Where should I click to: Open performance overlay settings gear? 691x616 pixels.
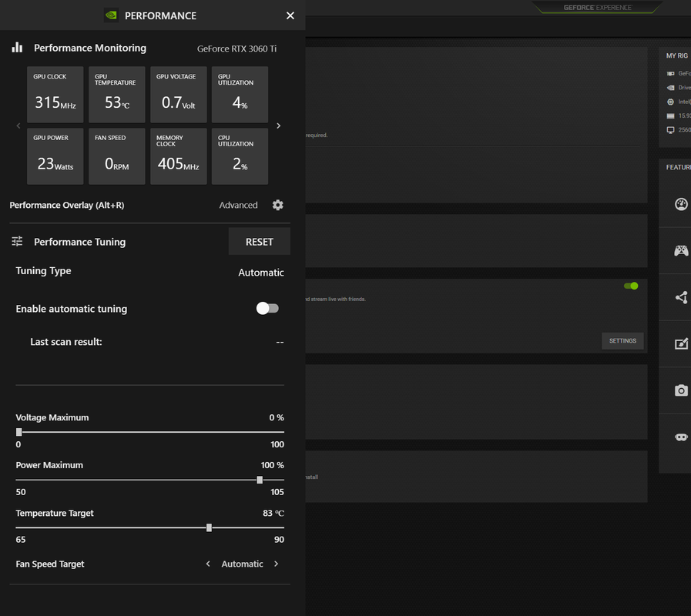[x=277, y=205]
